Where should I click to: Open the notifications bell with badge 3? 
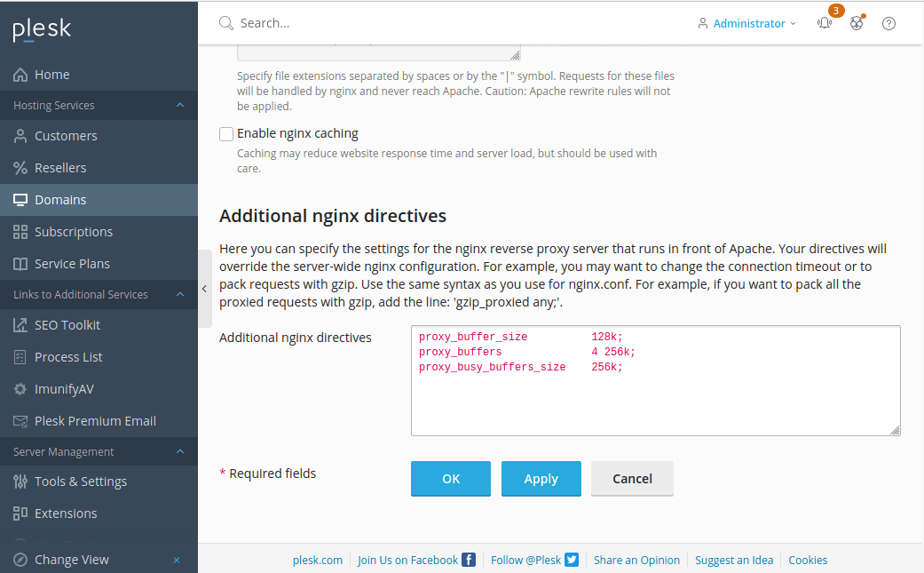(825, 23)
